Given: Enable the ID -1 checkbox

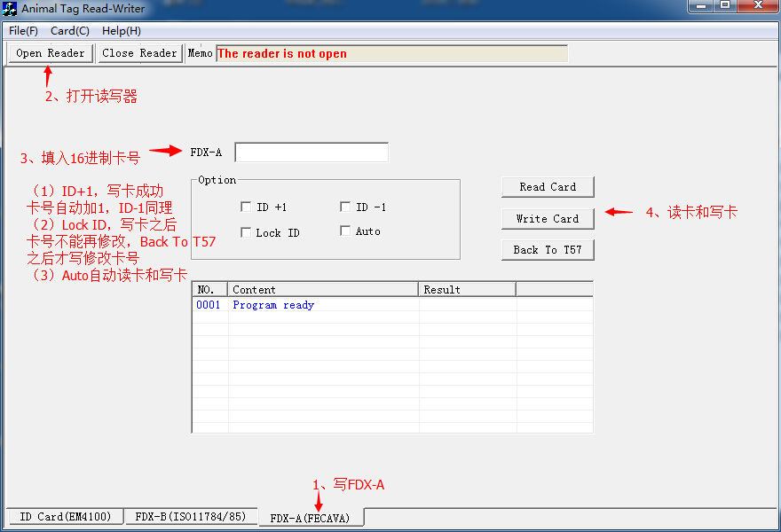Looking at the screenshot, I should click(345, 207).
